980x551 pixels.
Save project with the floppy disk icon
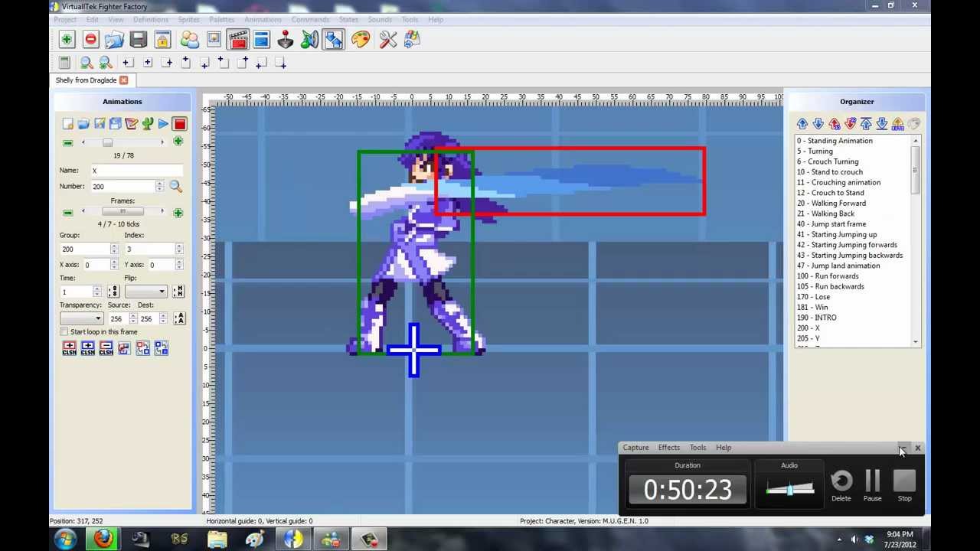(x=138, y=39)
